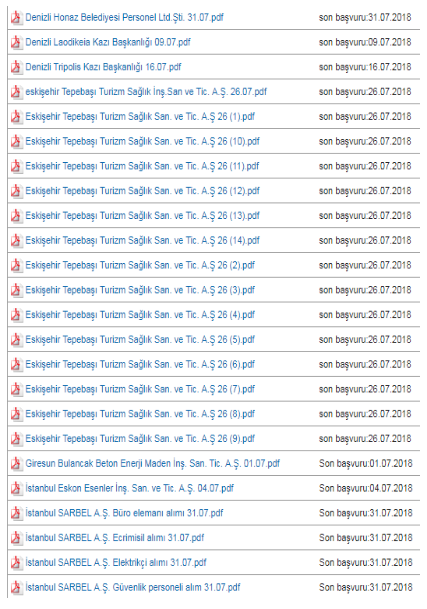
Task: Click PDF icon for Giresun Bulancak Beton file
Action: point(16,463)
